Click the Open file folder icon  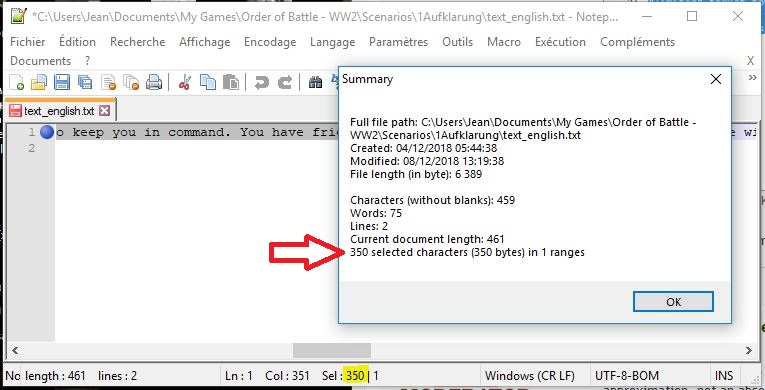point(39,82)
